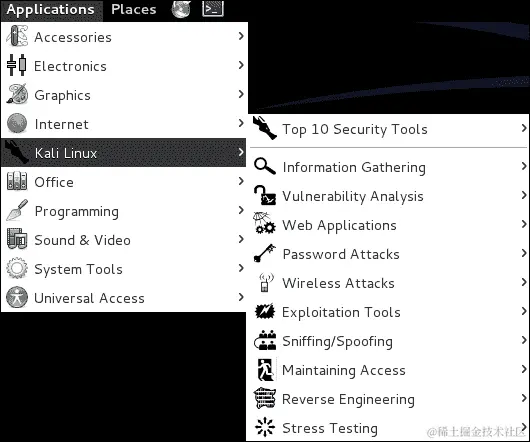This screenshot has width=530, height=442.
Task: Open the Graphics submenu
Action: (x=124, y=95)
